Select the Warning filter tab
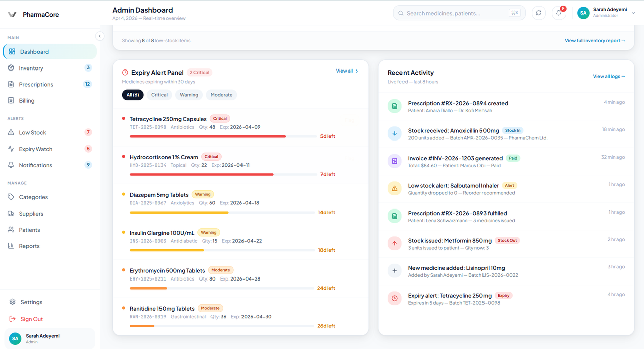The width and height of the screenshot is (644, 349). point(189,95)
